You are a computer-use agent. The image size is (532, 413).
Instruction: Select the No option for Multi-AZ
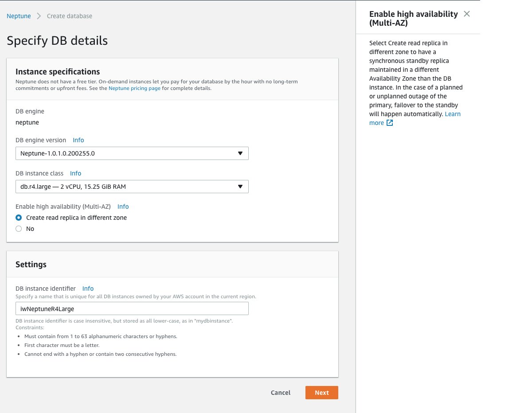[19, 229]
